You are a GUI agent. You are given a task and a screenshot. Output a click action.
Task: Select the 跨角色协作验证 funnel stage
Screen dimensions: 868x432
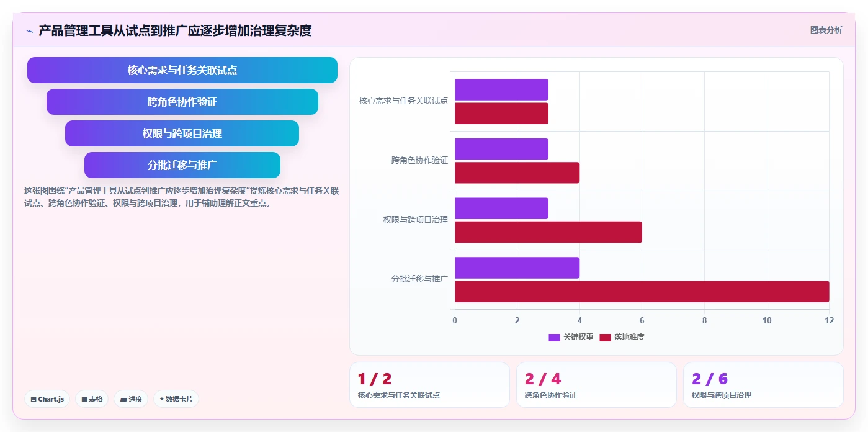point(182,102)
